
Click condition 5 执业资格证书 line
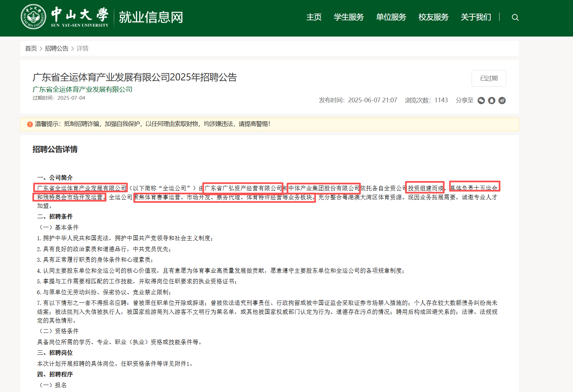(137, 281)
